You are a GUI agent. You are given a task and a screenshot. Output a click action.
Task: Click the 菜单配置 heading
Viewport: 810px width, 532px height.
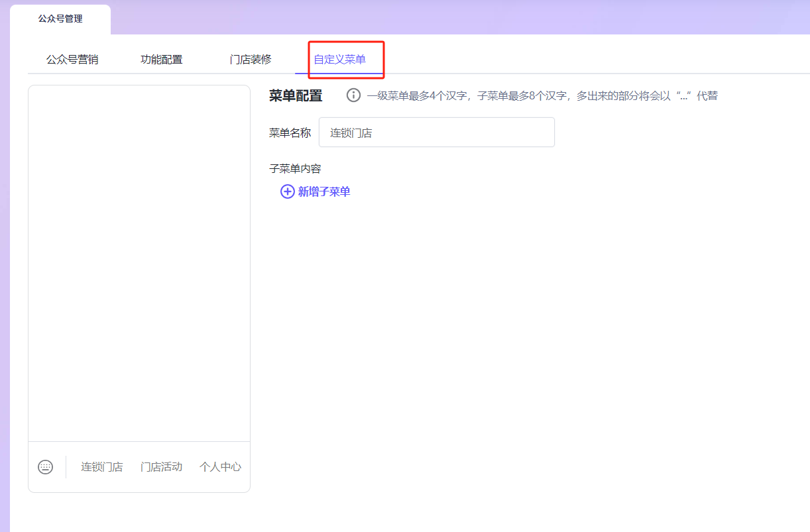[x=296, y=95]
